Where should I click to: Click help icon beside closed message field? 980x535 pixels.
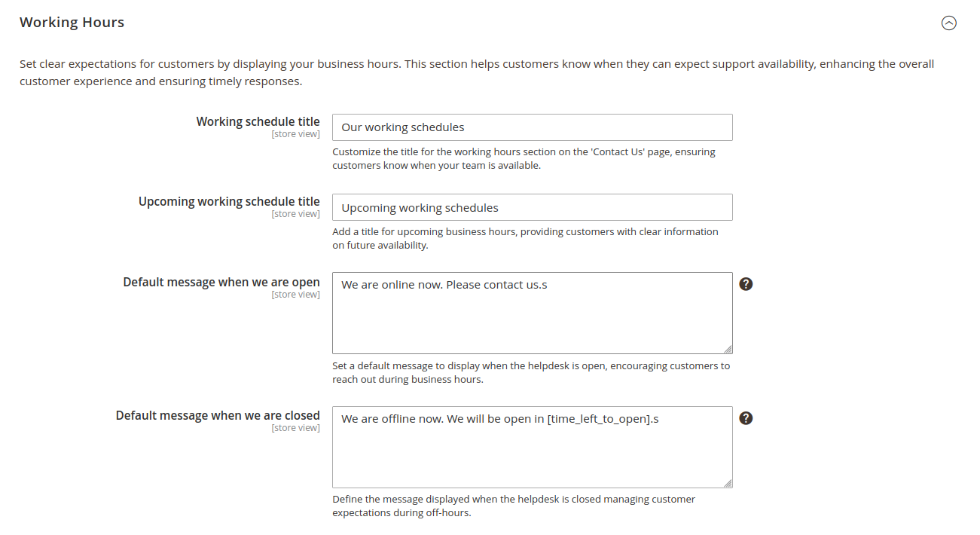[746, 418]
